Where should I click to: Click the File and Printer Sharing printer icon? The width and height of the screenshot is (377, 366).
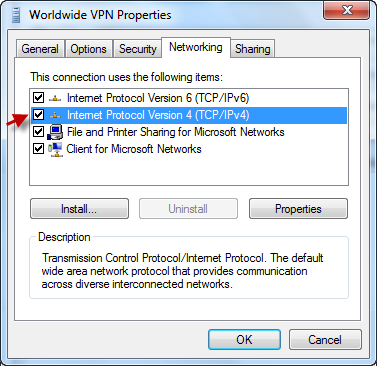click(55, 132)
